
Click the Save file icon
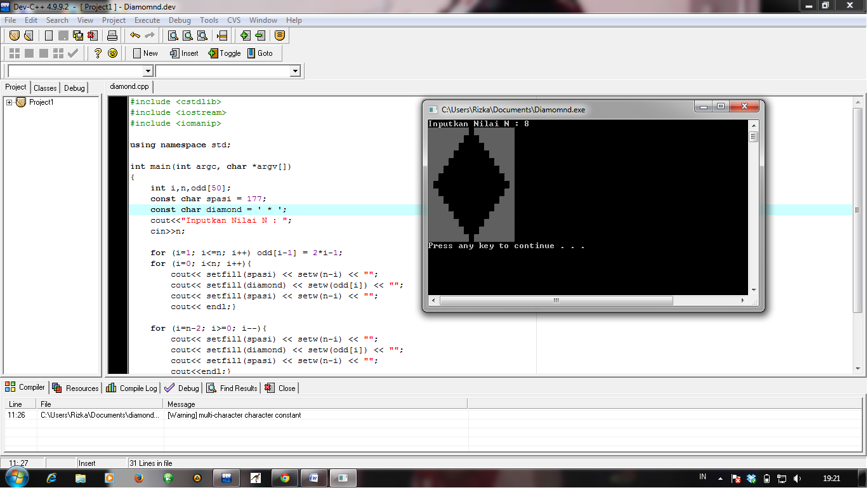coord(77,36)
